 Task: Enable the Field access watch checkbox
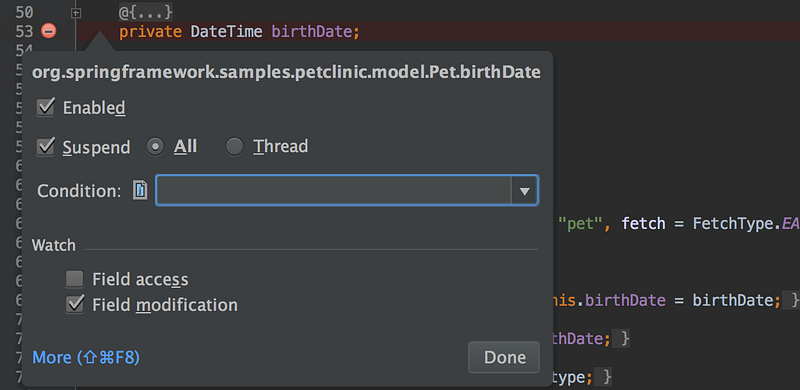74,279
